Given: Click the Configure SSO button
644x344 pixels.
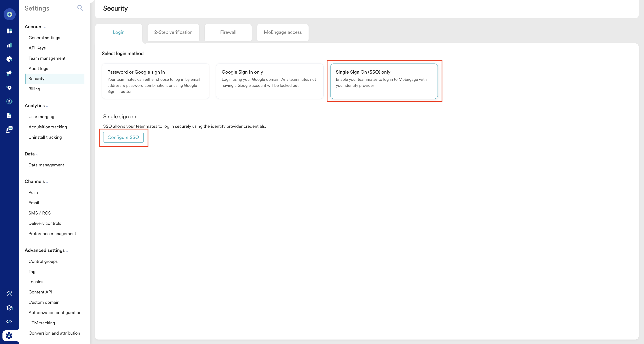Looking at the screenshot, I should 123,137.
